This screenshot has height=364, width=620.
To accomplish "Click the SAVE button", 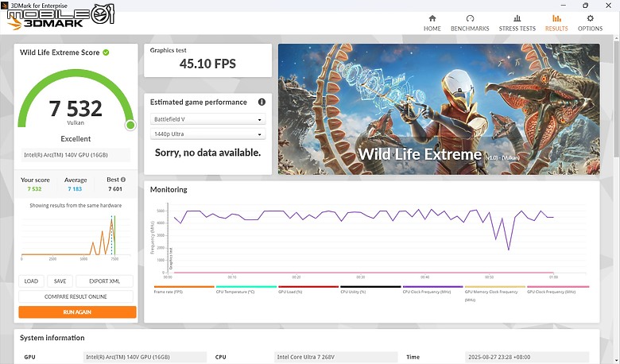I will 60,281.
